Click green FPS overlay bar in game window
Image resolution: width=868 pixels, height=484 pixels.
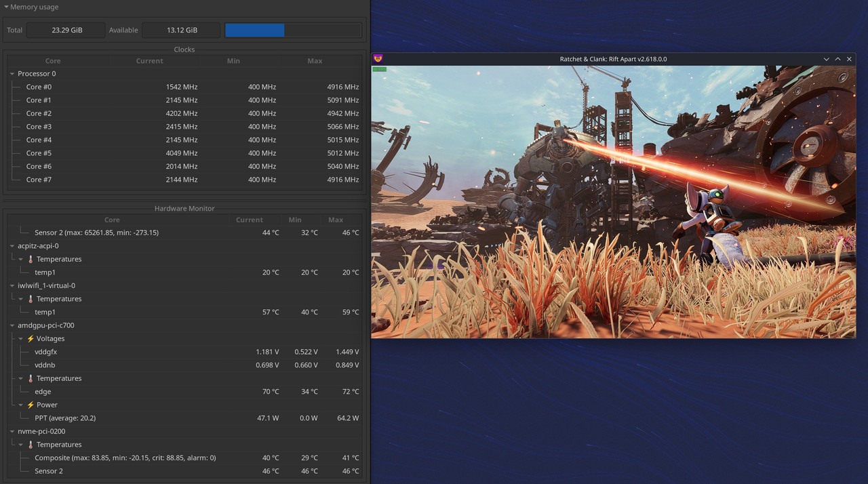[x=380, y=69]
